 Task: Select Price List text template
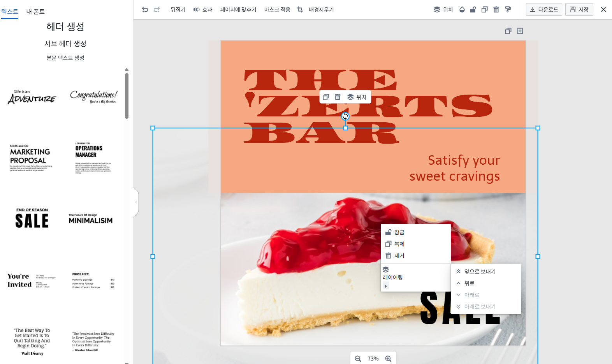tap(93, 280)
